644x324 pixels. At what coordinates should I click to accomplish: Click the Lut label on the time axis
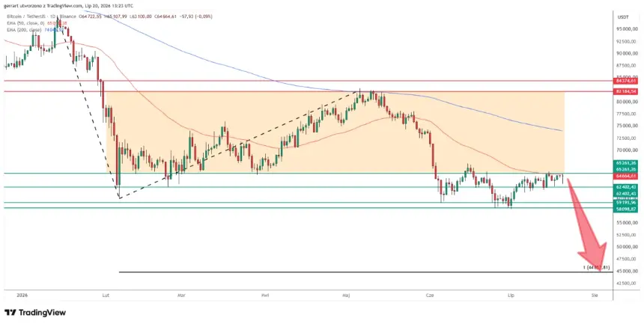coord(106,296)
